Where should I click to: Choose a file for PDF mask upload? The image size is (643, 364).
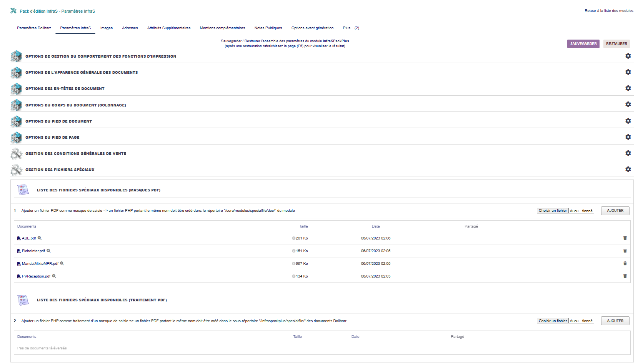(x=553, y=211)
